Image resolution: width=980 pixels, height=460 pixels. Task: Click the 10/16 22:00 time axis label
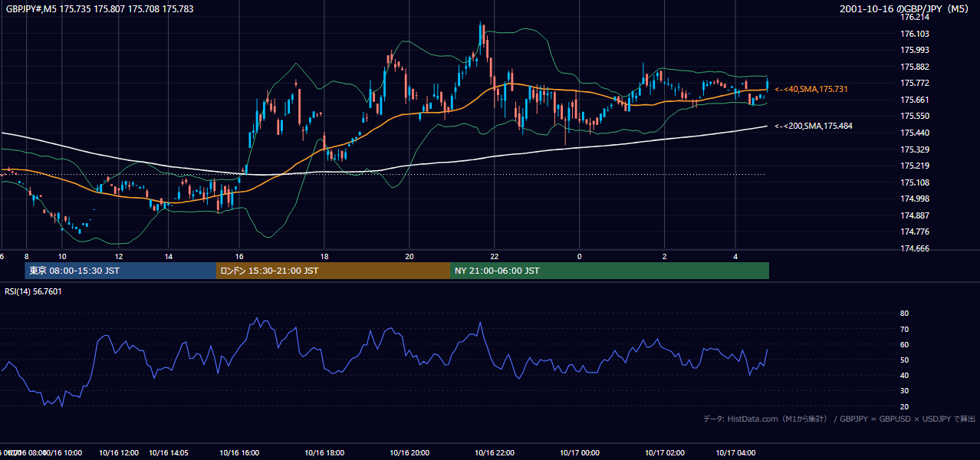[x=495, y=453]
